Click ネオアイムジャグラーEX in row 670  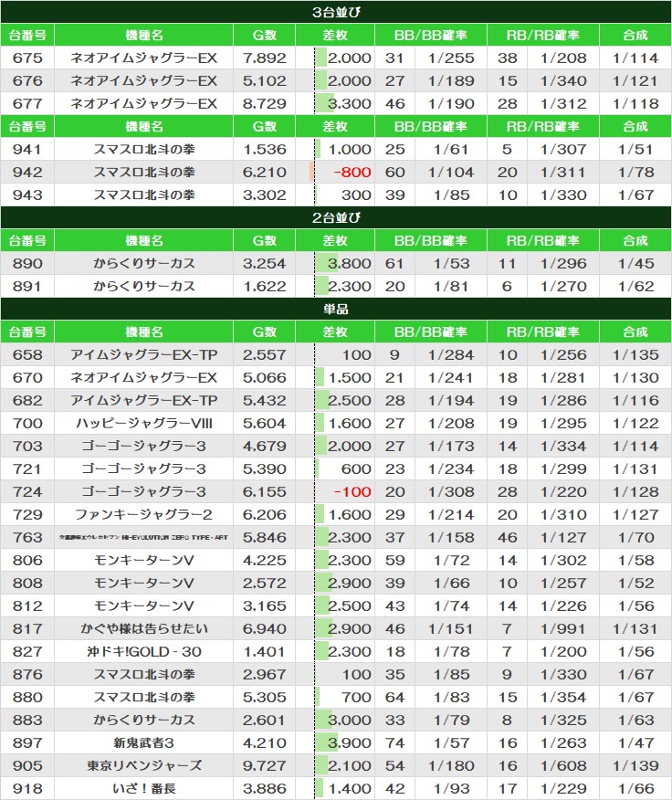144,377
